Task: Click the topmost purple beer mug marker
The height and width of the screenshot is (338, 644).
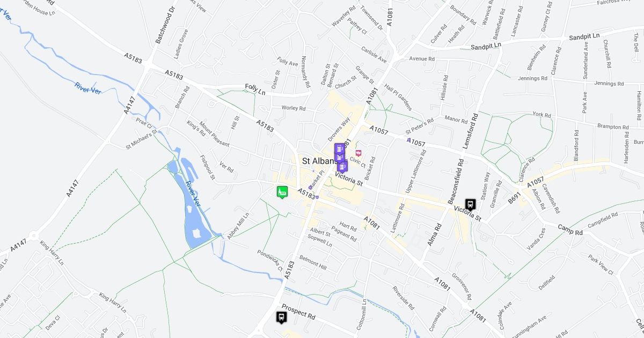Action: click(x=339, y=149)
